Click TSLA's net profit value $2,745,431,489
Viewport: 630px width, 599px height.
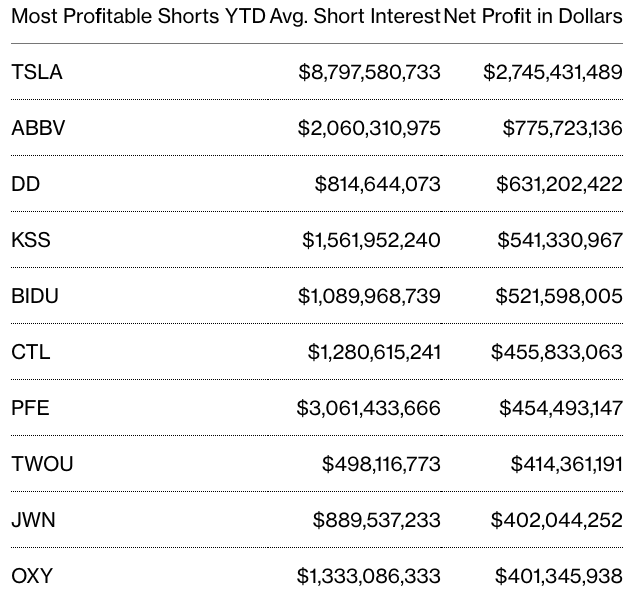[552, 72]
